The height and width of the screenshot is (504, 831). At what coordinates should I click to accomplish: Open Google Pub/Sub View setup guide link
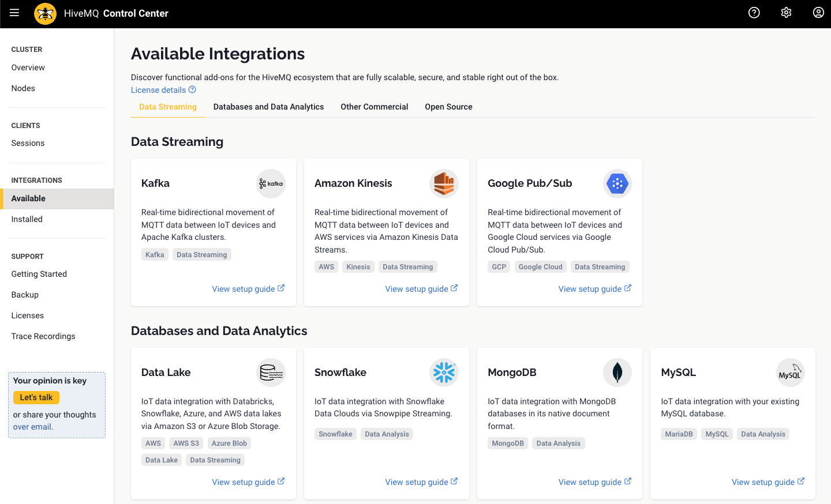tap(595, 289)
